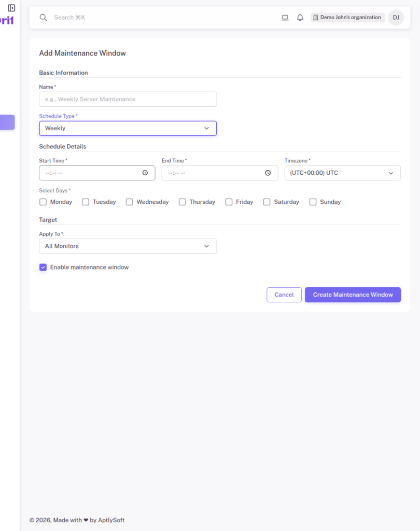
Task: Click the building icon beside organization name
Action: [x=315, y=17]
